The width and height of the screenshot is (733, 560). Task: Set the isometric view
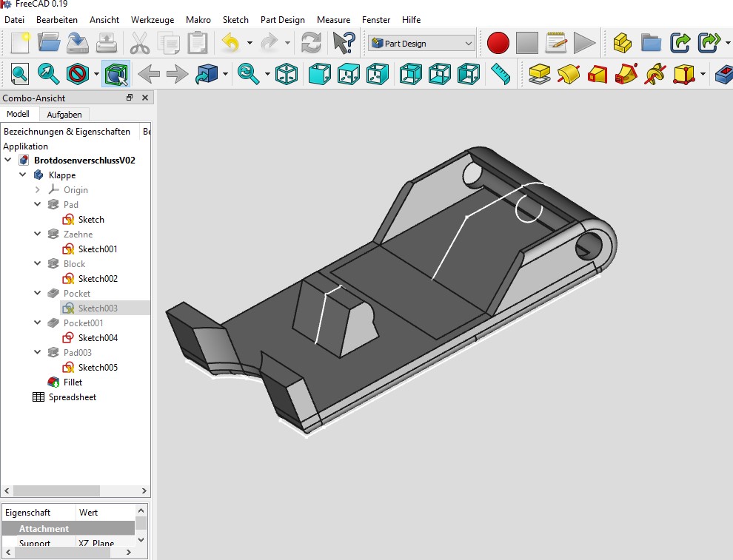pos(287,74)
